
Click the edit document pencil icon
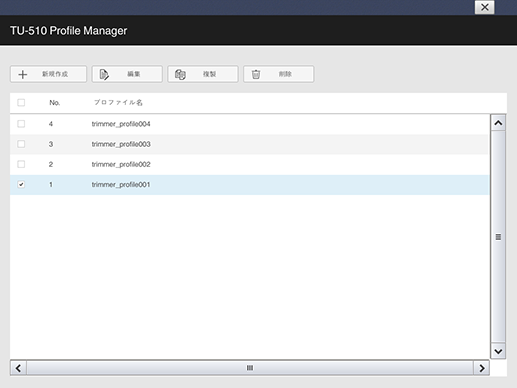(x=104, y=74)
